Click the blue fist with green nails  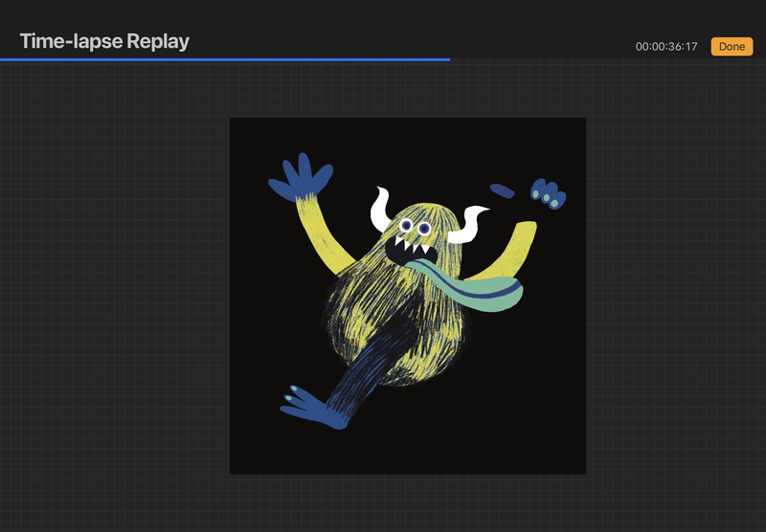[549, 192]
